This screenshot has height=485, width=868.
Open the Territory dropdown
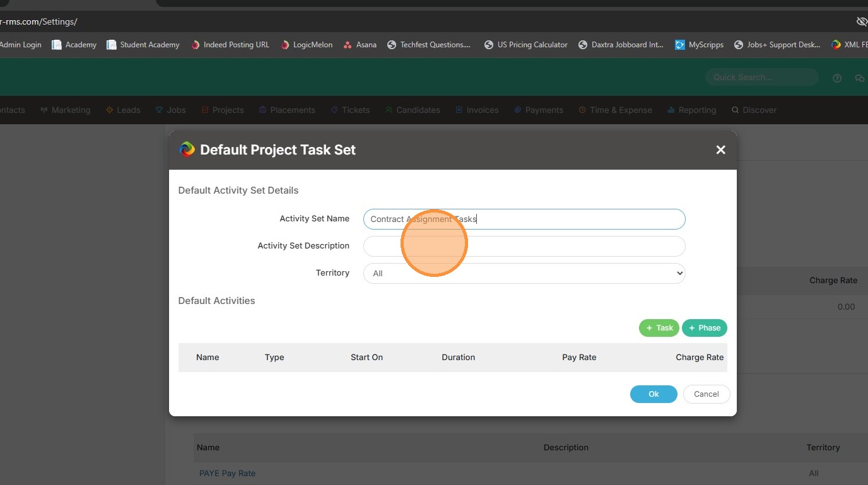(524, 273)
